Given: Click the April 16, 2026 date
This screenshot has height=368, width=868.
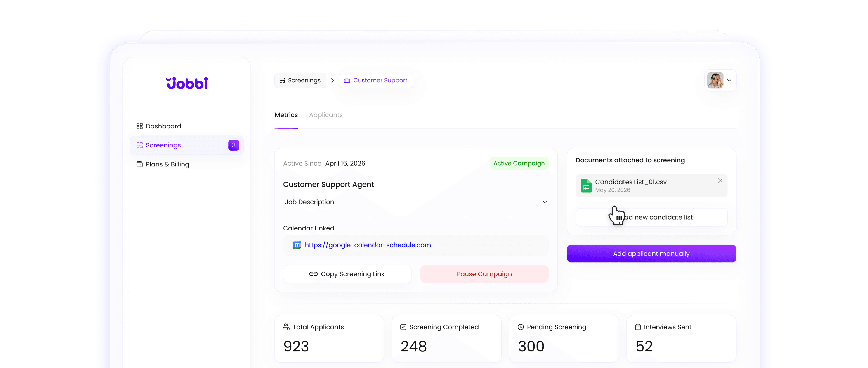Looking at the screenshot, I should 345,163.
